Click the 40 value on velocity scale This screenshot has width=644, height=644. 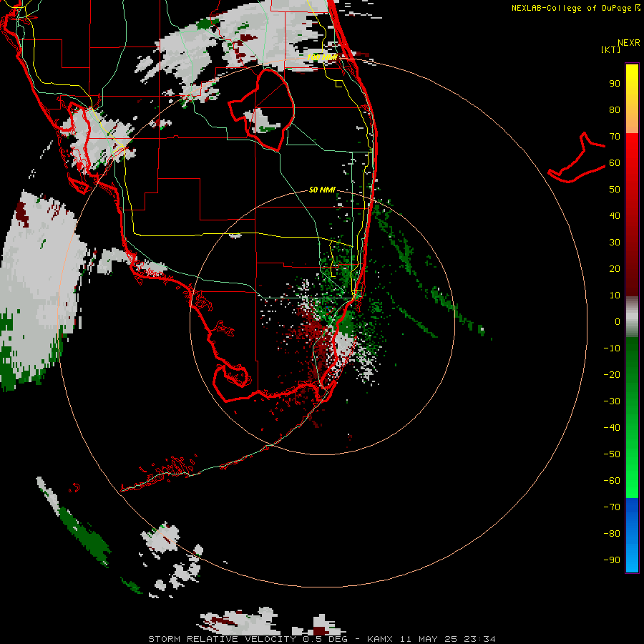[615, 215]
